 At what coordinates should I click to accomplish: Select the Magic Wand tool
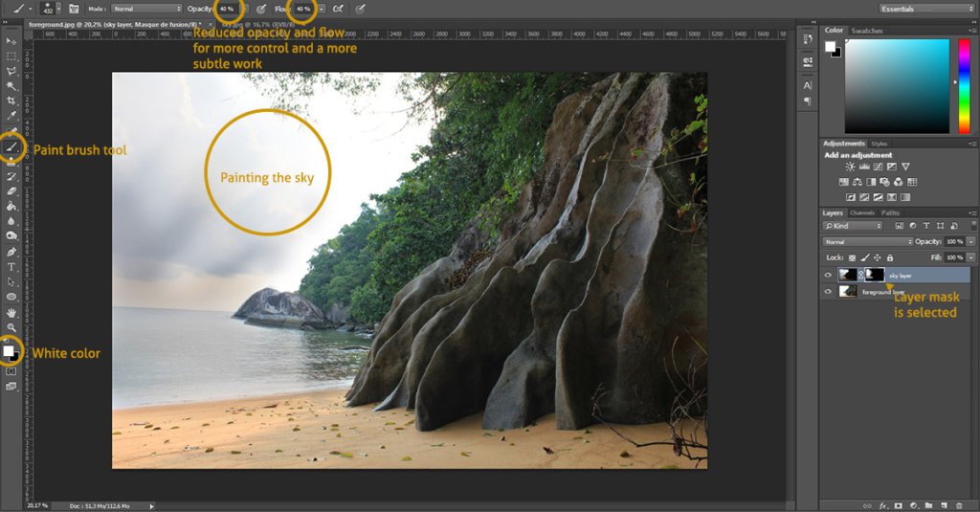(x=11, y=86)
